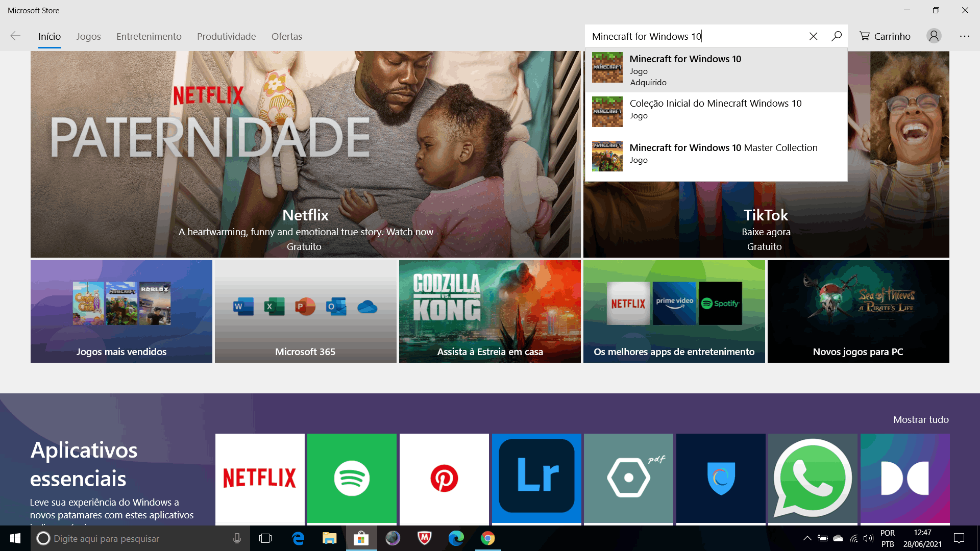Open Jogos mais vendidos tile
Viewport: 980px width, 551px height.
(121, 312)
